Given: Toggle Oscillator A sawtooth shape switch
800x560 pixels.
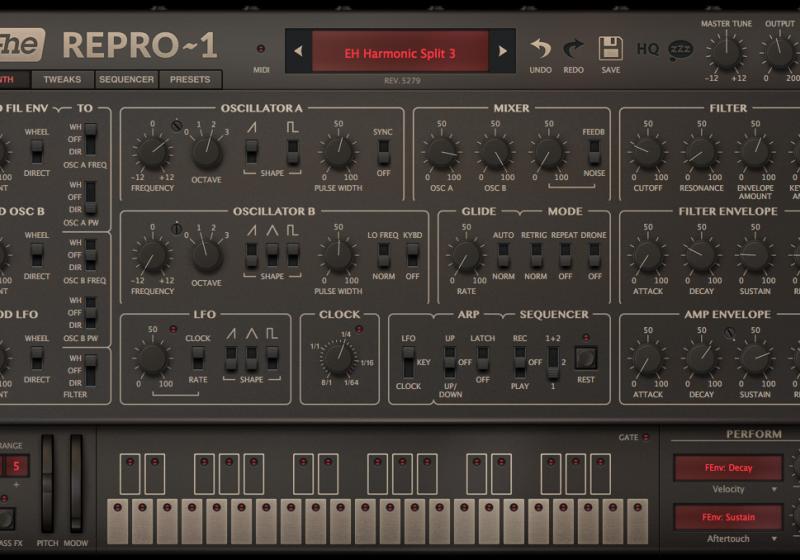Looking at the screenshot, I should tap(252, 151).
